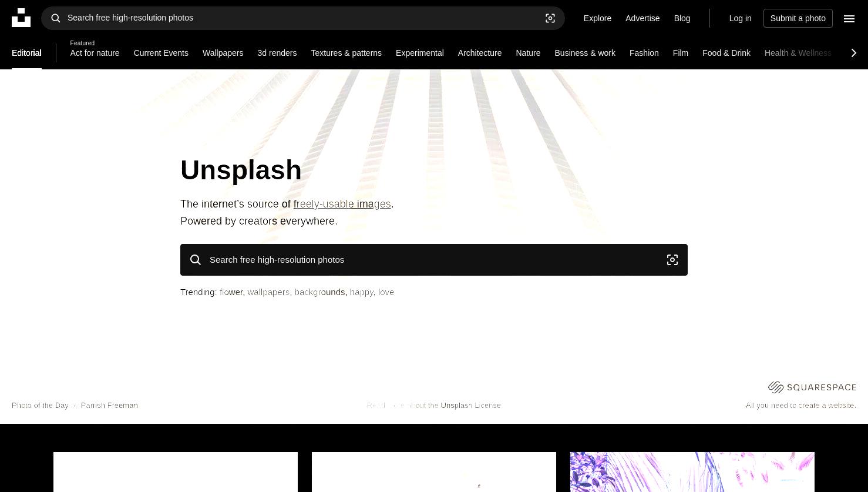Select the Health & Wellness category
The width and height of the screenshot is (868, 492).
click(798, 53)
